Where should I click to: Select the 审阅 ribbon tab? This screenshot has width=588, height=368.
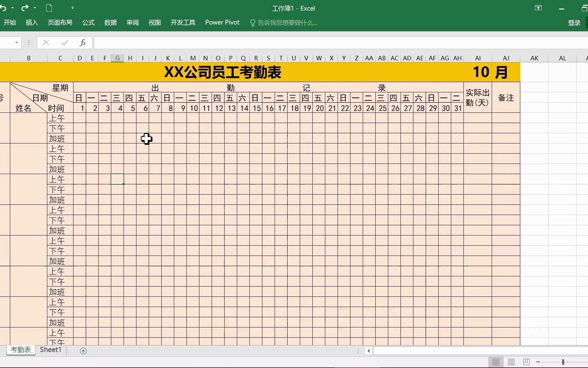click(132, 22)
